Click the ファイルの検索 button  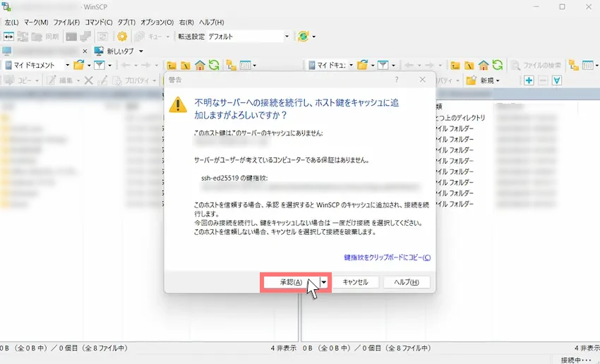(x=537, y=66)
